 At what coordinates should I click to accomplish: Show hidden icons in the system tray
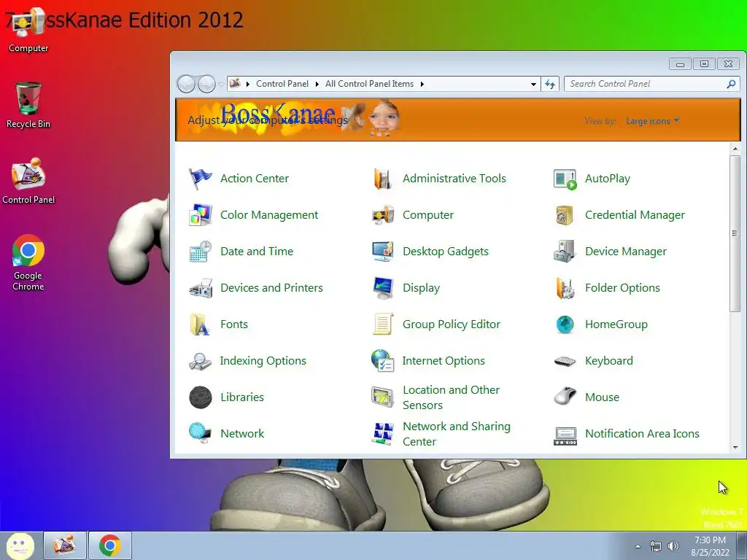point(638,546)
